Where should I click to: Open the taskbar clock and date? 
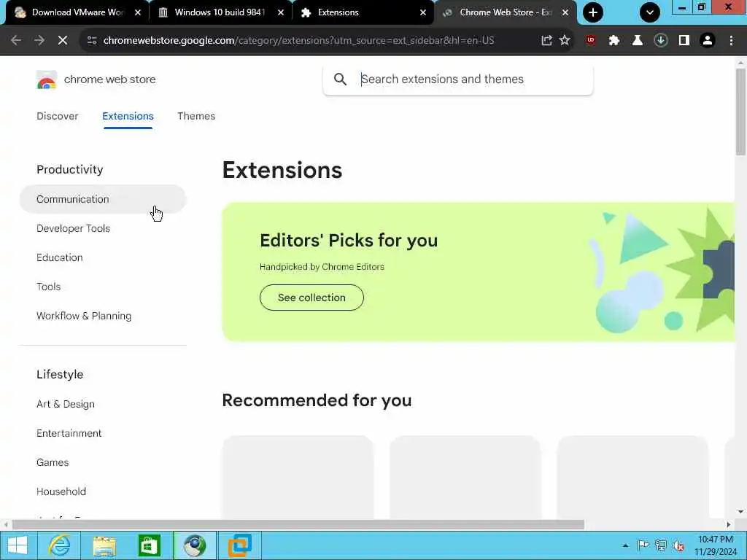(715, 545)
